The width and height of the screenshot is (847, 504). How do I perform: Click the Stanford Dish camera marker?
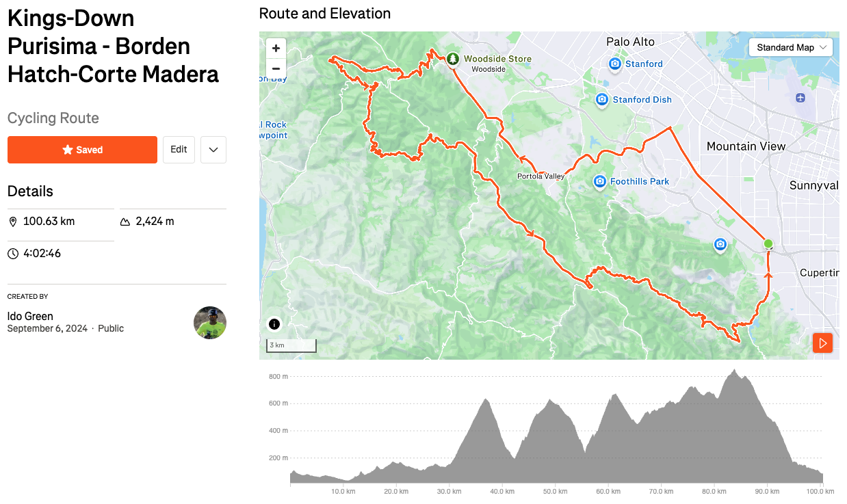click(x=602, y=99)
